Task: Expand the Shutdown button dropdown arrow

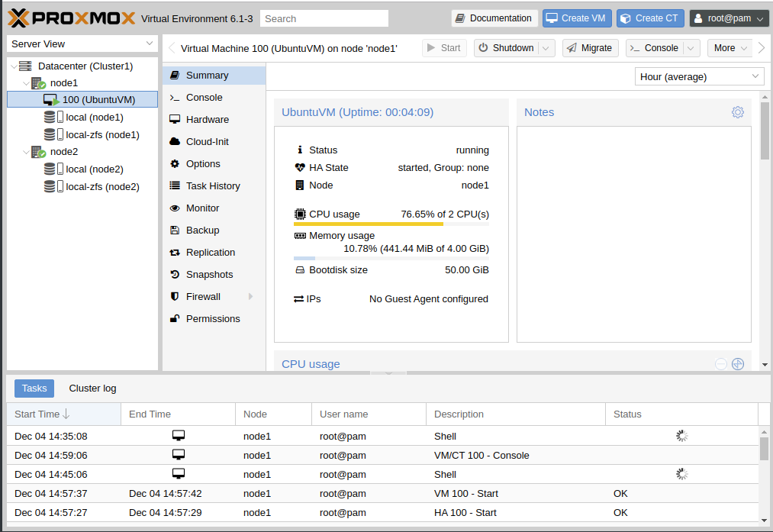Action: click(x=546, y=48)
